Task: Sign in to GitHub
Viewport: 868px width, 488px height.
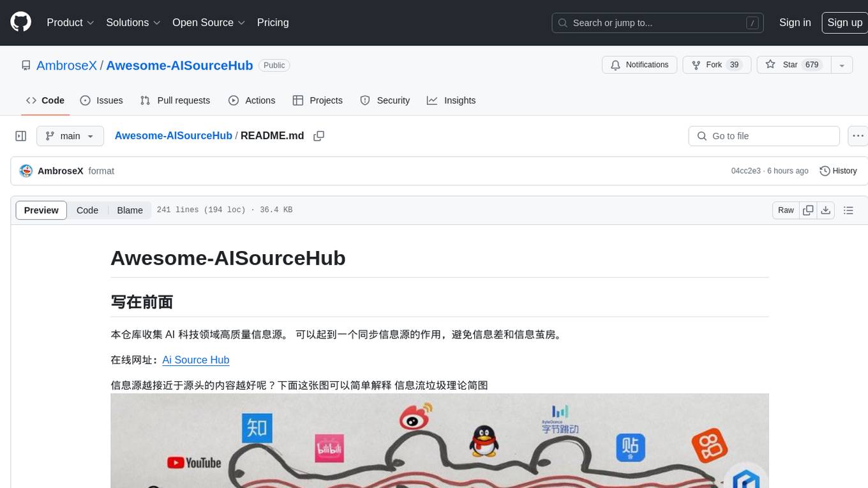Action: coord(795,22)
